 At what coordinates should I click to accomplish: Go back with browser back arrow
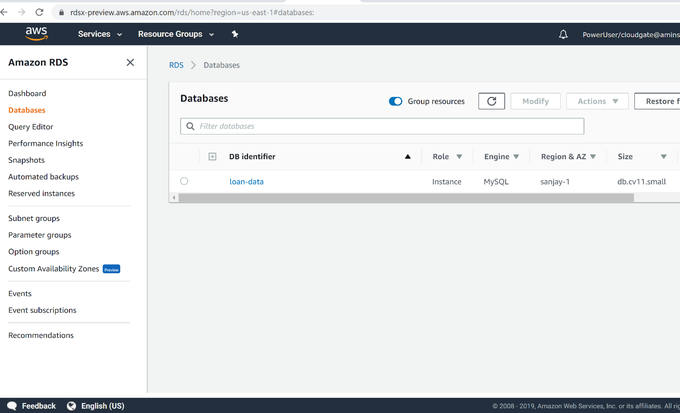(4, 12)
